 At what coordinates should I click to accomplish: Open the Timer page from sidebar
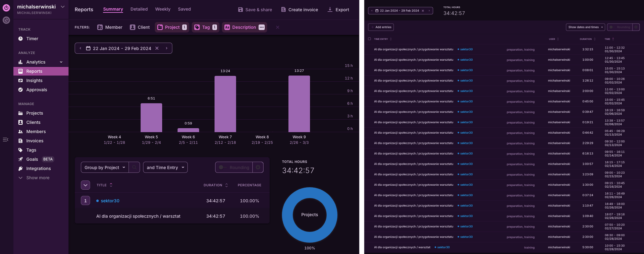pyautogui.click(x=32, y=39)
